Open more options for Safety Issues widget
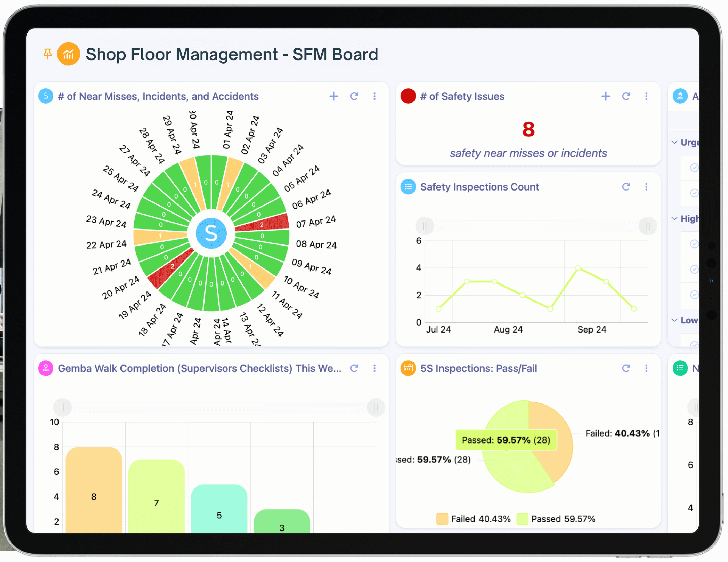728x562 pixels. (x=646, y=96)
